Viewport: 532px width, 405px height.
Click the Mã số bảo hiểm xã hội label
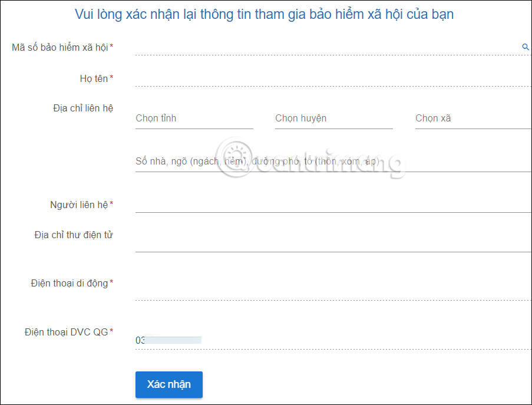coord(62,47)
